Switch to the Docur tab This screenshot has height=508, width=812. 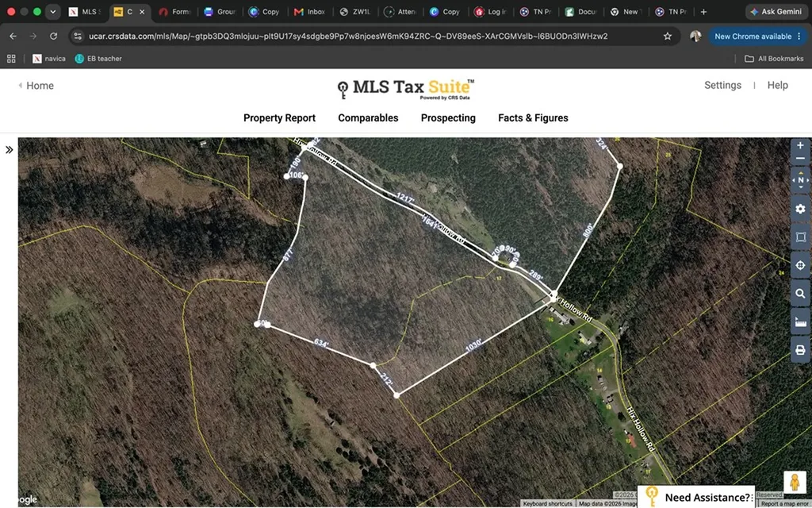580,11
